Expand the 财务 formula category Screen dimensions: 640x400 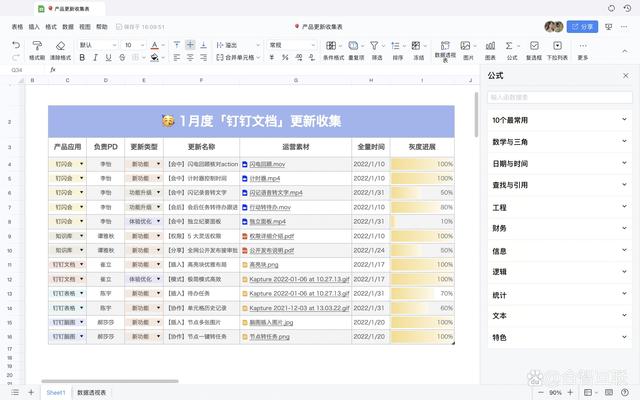pos(560,229)
